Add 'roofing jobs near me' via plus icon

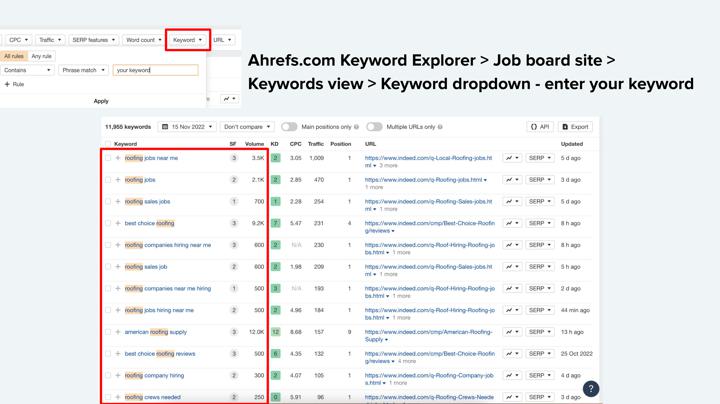click(x=118, y=158)
